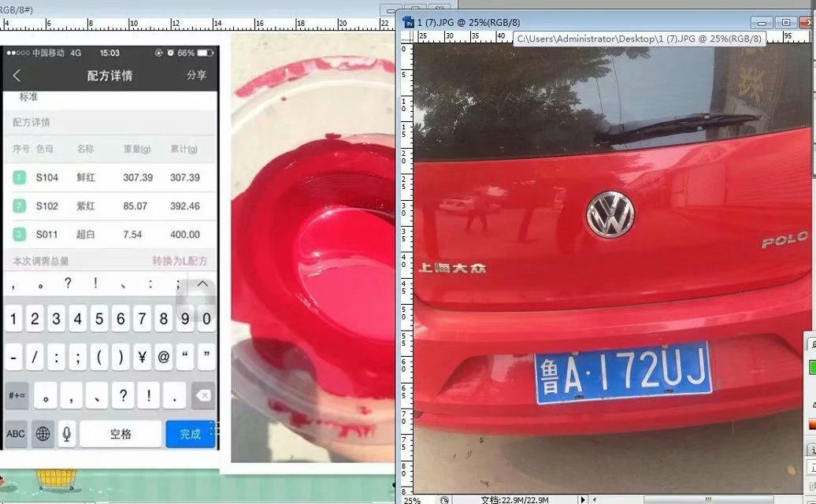Select the S102 紫红 weight 85.07
Viewport: 816px width, 504px height.
click(135, 206)
